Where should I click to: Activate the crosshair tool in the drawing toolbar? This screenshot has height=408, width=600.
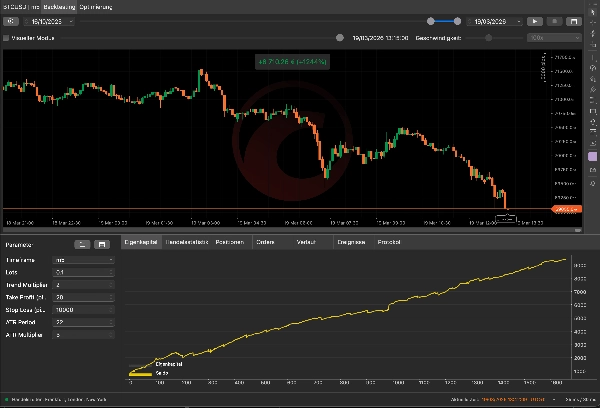[x=593, y=23]
